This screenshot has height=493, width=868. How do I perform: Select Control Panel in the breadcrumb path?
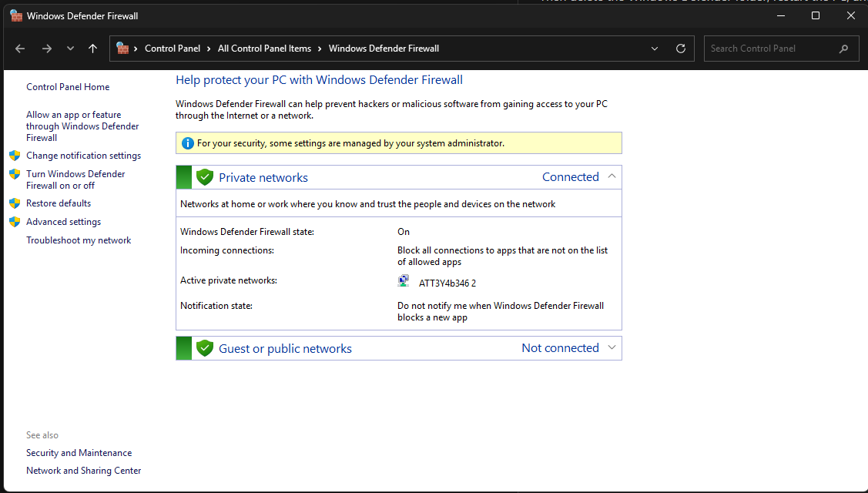[173, 48]
